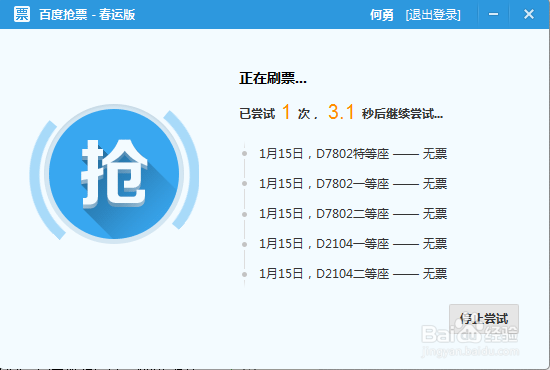Image resolution: width=550 pixels, height=370 pixels.
Task: Click the 百度抢票 - 春运版 window title
Action: click(87, 15)
